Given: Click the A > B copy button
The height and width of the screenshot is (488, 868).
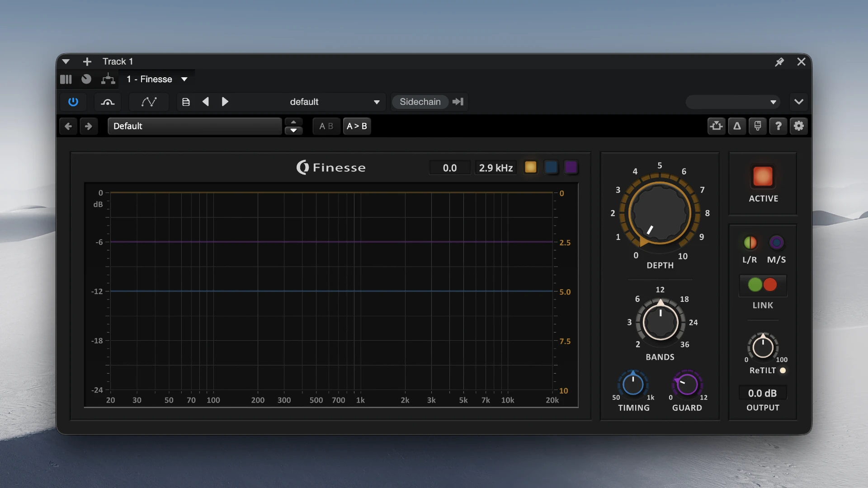Looking at the screenshot, I should [x=357, y=126].
